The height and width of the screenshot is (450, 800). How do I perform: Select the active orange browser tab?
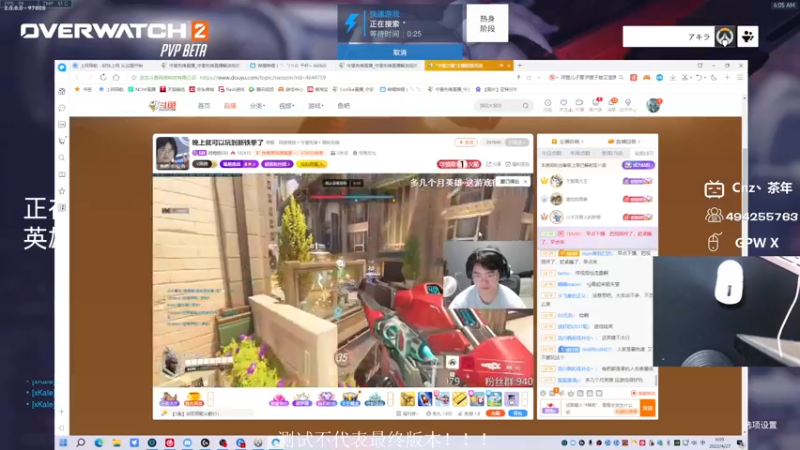pos(468,65)
